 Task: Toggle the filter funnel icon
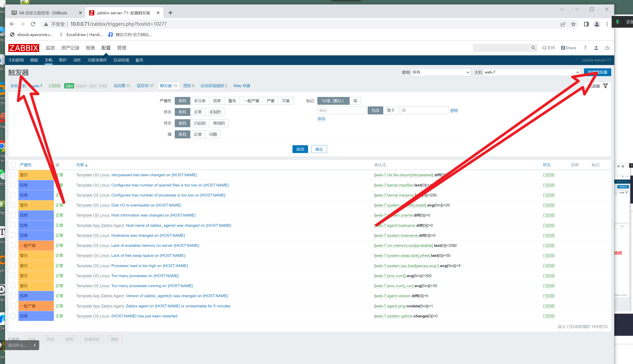coord(605,86)
